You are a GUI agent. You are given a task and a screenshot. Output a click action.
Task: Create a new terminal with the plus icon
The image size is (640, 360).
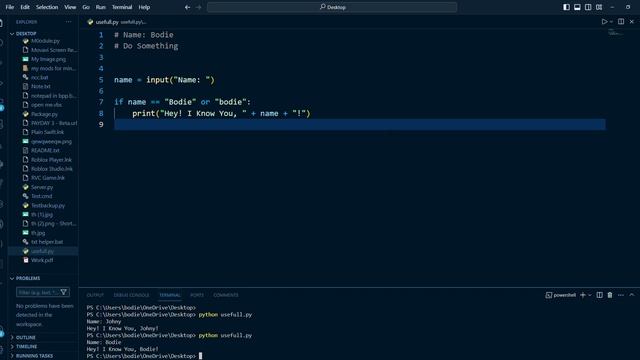(x=583, y=295)
